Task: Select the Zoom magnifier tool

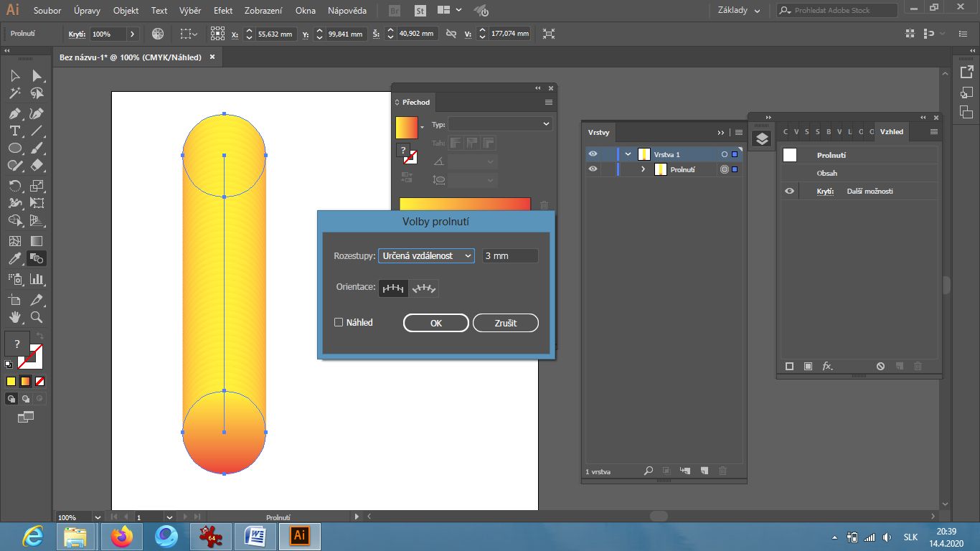Action: (37, 317)
